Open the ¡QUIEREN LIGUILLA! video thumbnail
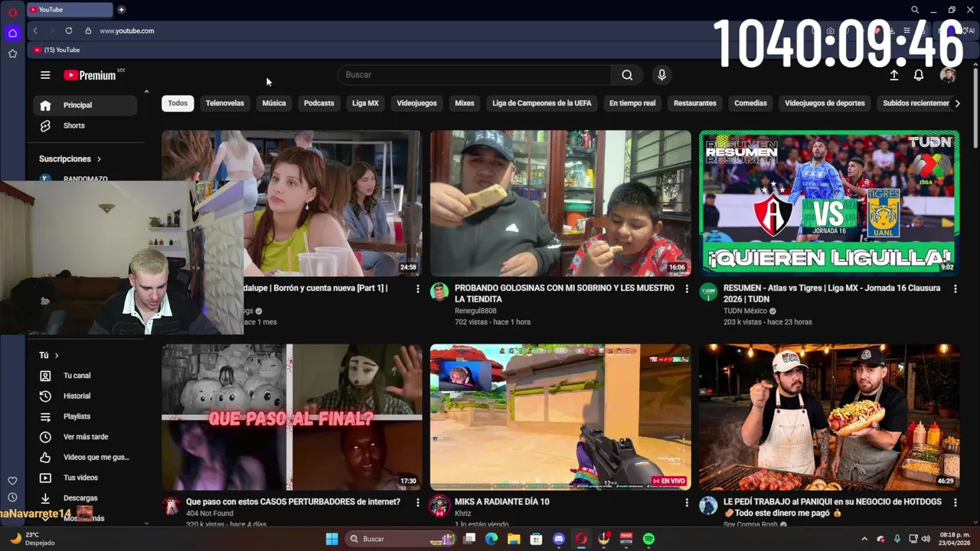Image resolution: width=980 pixels, height=551 pixels. pos(829,203)
